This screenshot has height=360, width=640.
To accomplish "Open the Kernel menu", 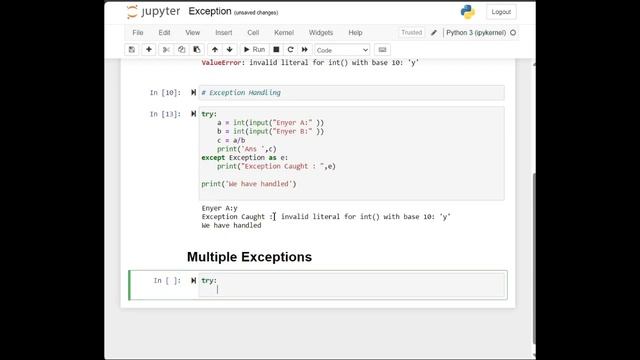I will coord(284,33).
